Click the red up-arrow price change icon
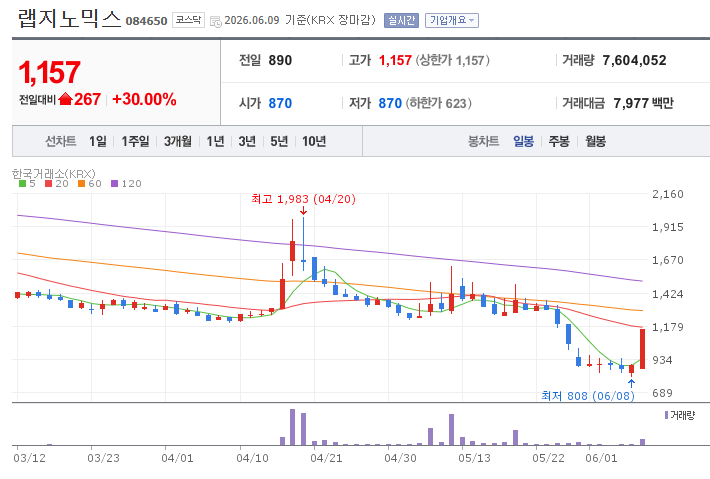This screenshot has width=710, height=479. 66,99
